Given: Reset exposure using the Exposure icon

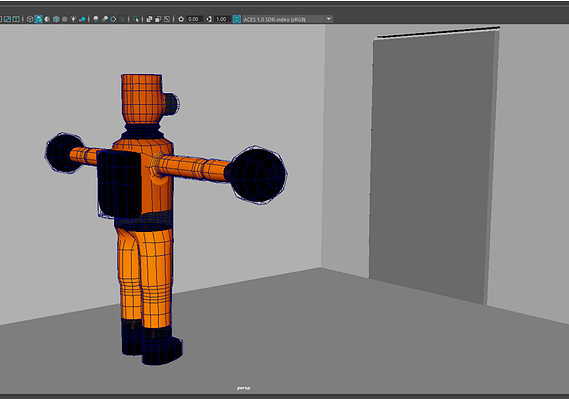Looking at the screenshot, I should point(181,19).
